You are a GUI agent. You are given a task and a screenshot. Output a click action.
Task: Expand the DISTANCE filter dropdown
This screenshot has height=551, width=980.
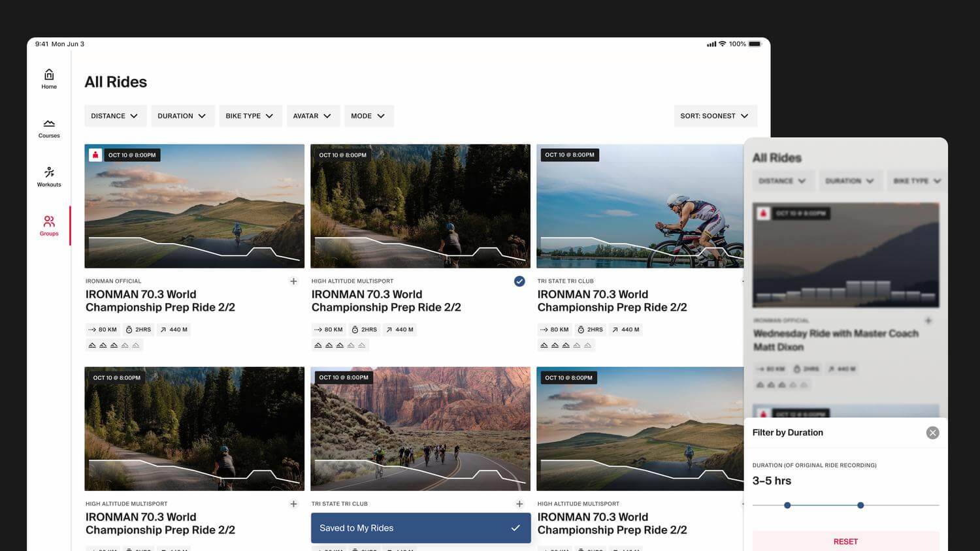[115, 116]
